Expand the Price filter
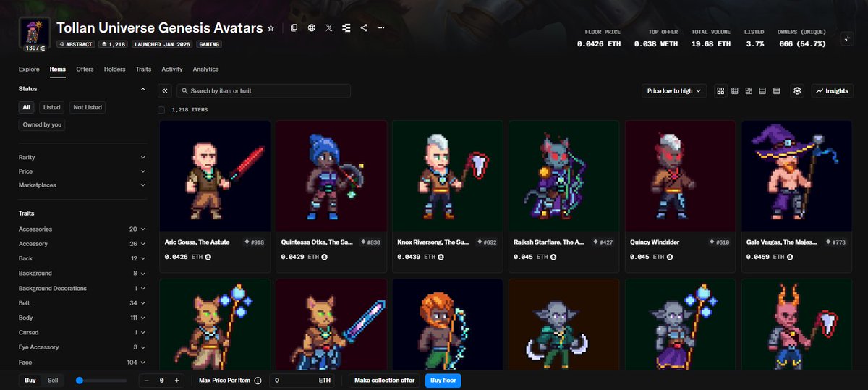Image resolution: width=868 pixels, height=390 pixels. click(82, 171)
